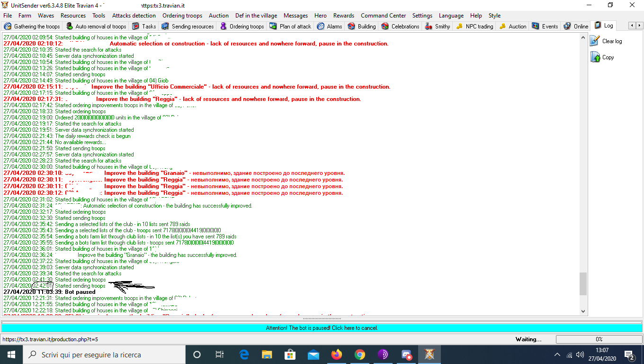Open the Settings menu
This screenshot has width=644, height=364.
(x=422, y=16)
